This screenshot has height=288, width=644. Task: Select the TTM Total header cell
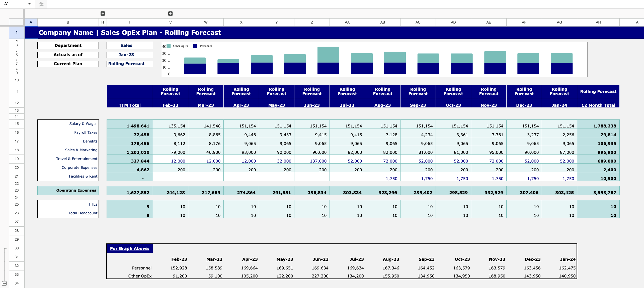(x=130, y=105)
